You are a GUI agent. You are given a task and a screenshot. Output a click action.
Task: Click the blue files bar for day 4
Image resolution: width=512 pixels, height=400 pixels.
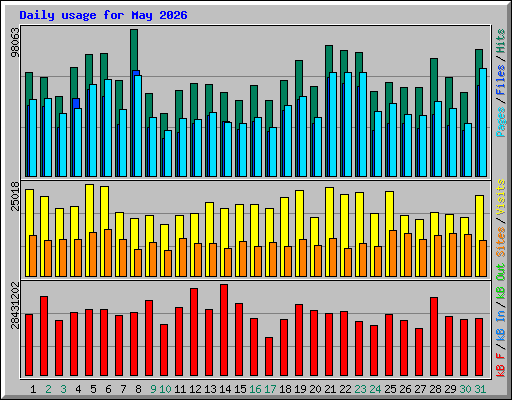pyautogui.click(x=76, y=103)
